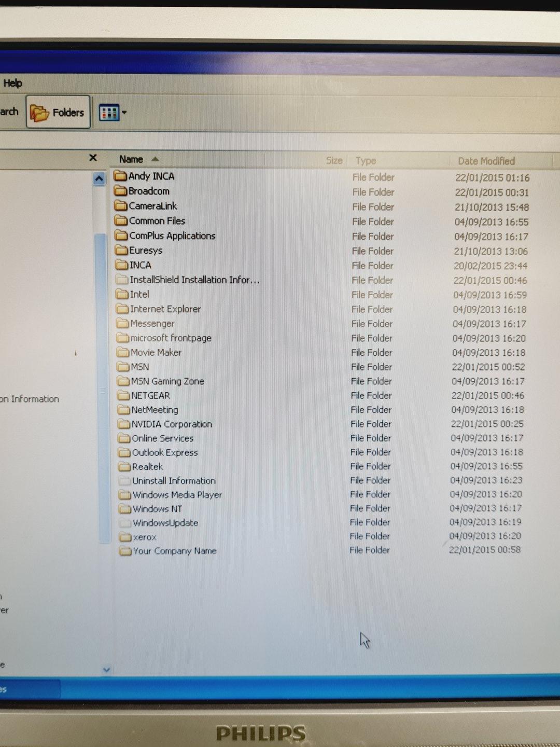
Task: Click the 'NETGEAR' folder name
Action: click(150, 395)
